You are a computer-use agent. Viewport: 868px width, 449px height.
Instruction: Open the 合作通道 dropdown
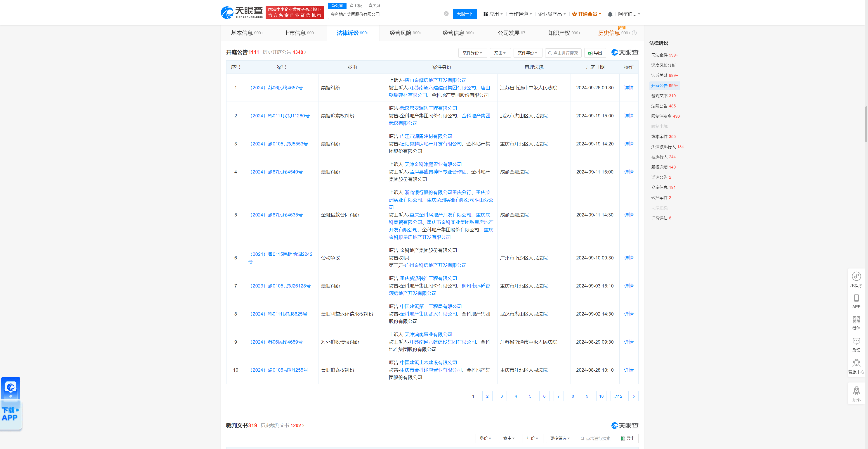[x=520, y=14]
